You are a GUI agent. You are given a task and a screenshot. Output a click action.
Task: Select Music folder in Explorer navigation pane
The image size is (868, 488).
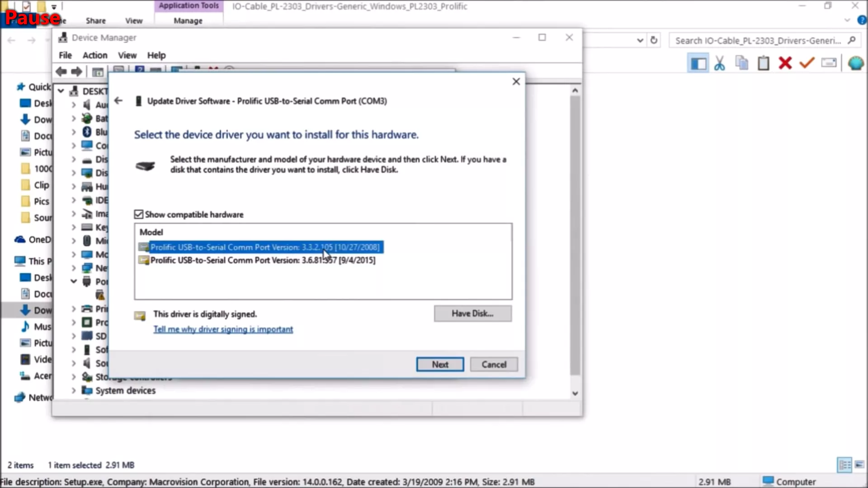tap(36, 326)
